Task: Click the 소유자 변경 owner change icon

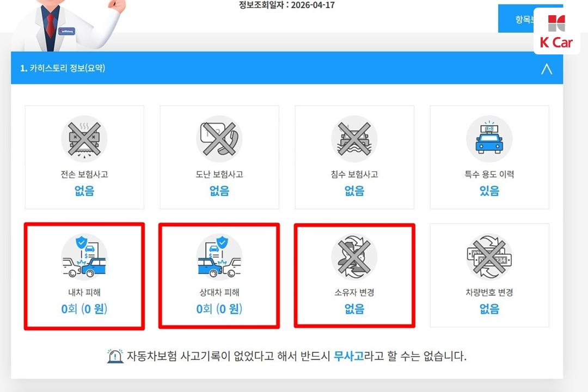Action: [x=354, y=257]
